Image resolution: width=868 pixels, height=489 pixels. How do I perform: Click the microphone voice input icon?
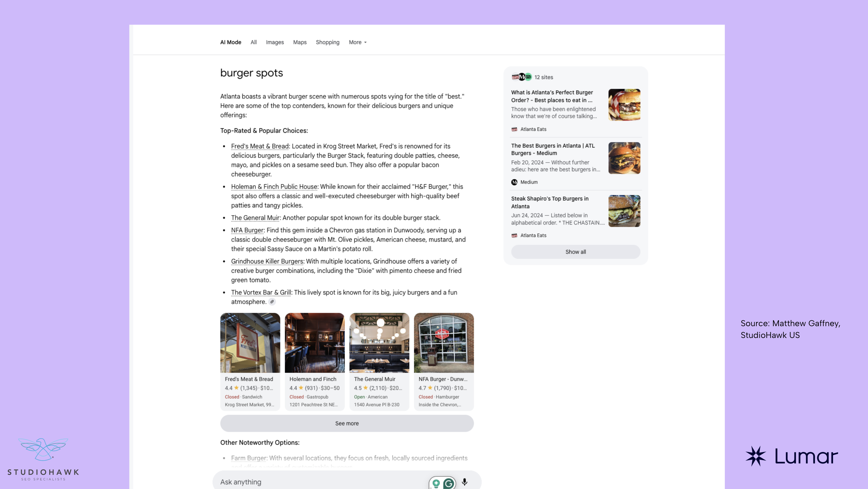[x=464, y=482]
